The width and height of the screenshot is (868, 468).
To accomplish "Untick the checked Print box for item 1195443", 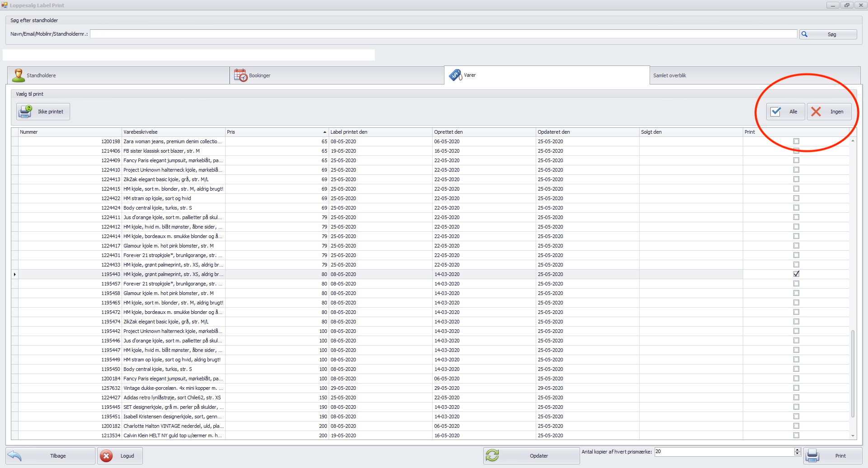I will pos(797,274).
